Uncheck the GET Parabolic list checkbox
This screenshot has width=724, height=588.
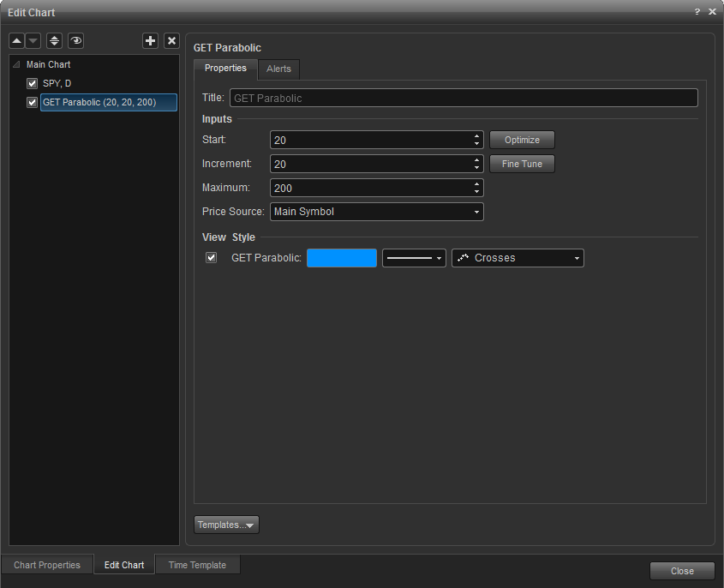32,103
